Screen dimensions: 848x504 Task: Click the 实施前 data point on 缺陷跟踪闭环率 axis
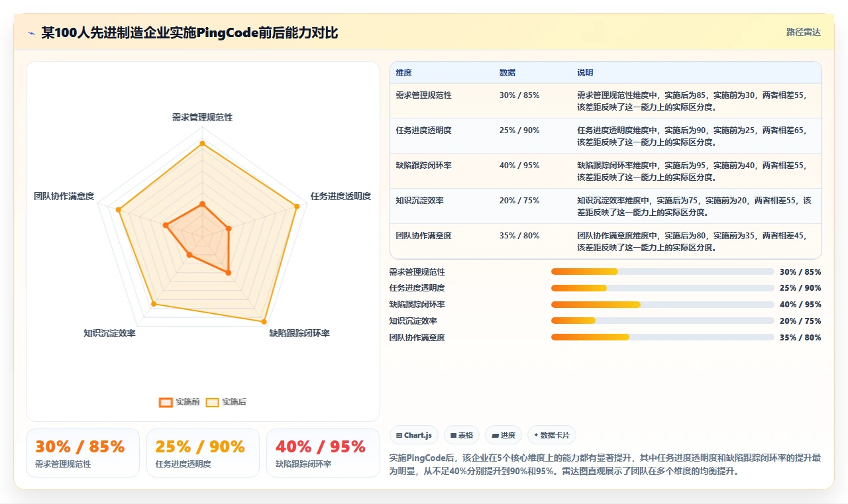229,272
